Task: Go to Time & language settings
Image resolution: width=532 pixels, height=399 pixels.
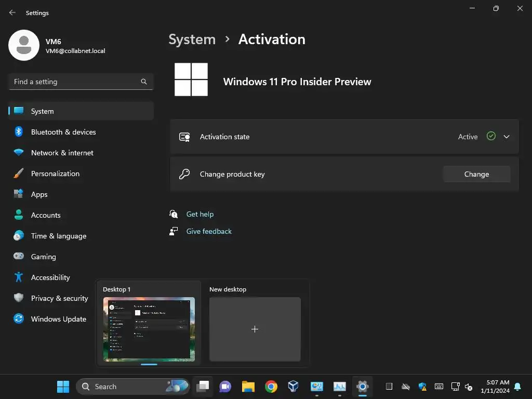Action: 81,236
